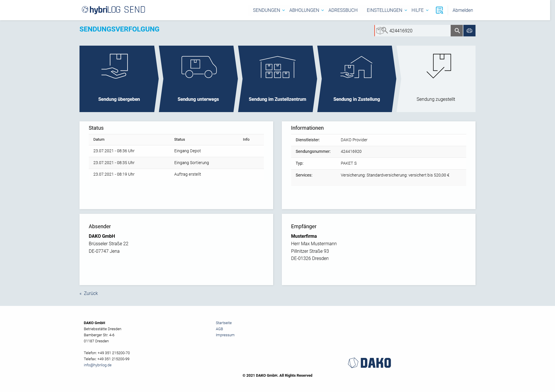Image resolution: width=555 pixels, height=392 pixels.
Task: Open the HILFE menu
Action: click(x=417, y=10)
